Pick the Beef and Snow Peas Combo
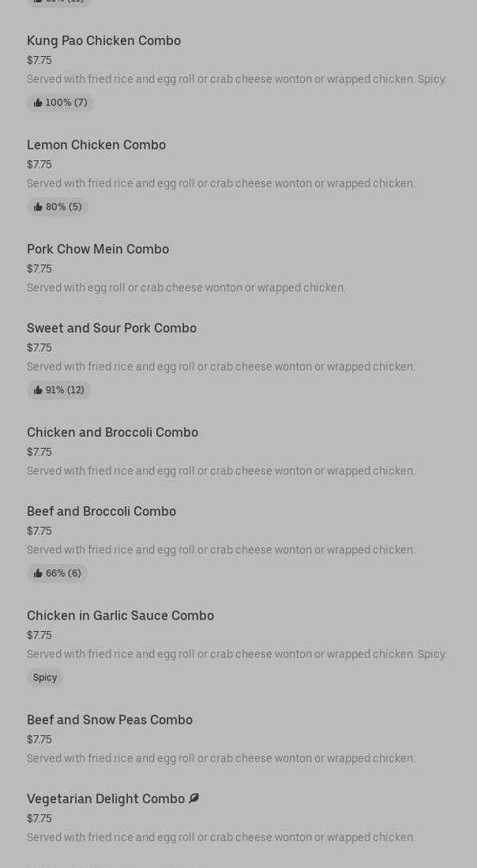Screen dimensions: 477x868 [110, 720]
